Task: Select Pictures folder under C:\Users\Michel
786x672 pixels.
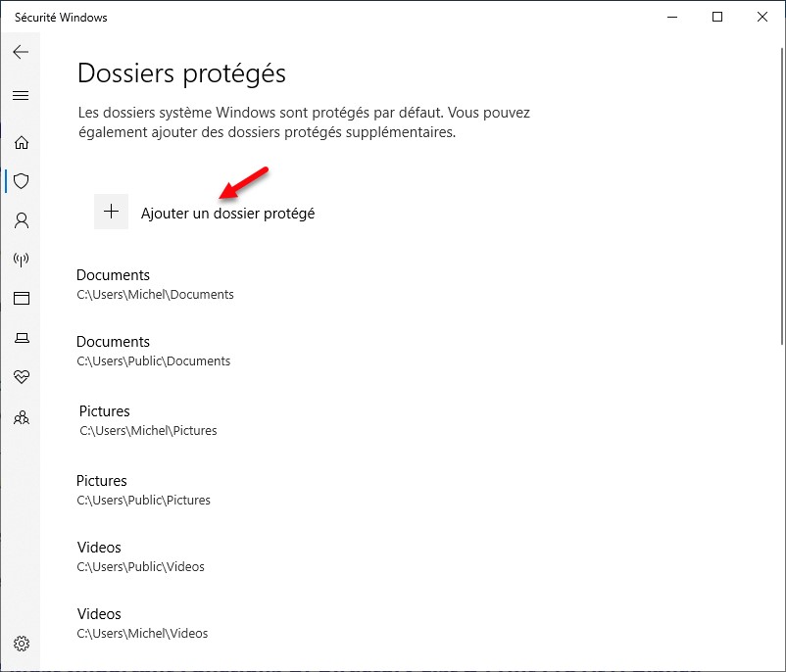Action: [x=148, y=420]
